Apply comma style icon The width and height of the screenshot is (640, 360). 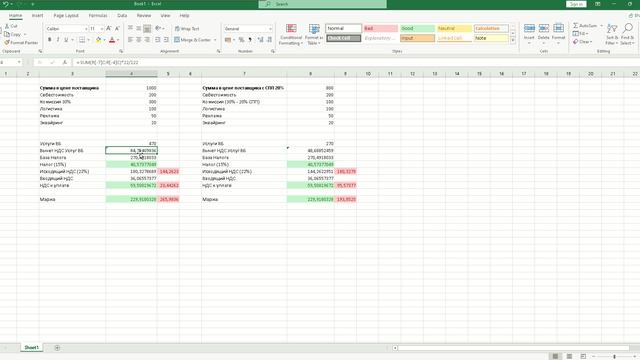click(x=250, y=40)
